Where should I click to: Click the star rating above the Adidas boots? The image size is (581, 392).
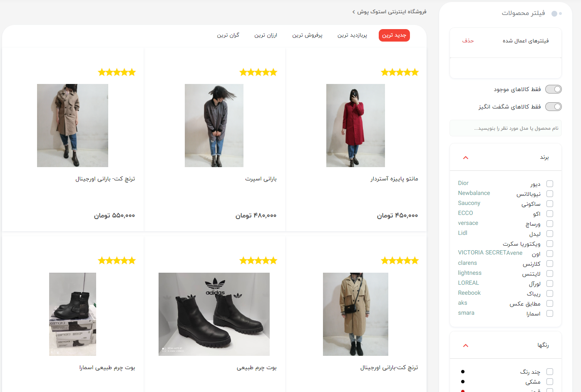pyautogui.click(x=258, y=261)
